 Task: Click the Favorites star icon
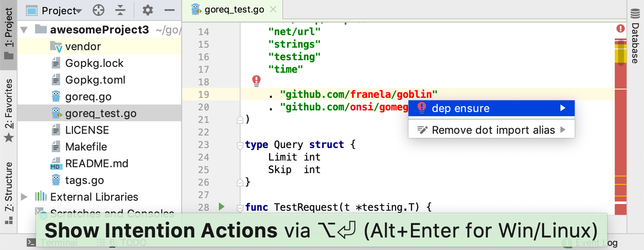tap(9, 138)
